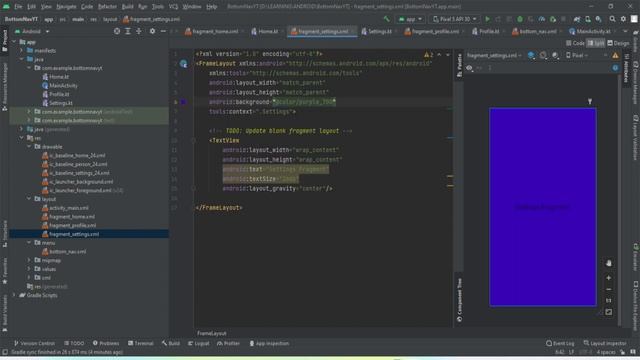Viewport: 640px width, 360px height.
Task: Click the blue info icon below preview warning
Action: click(615, 68)
